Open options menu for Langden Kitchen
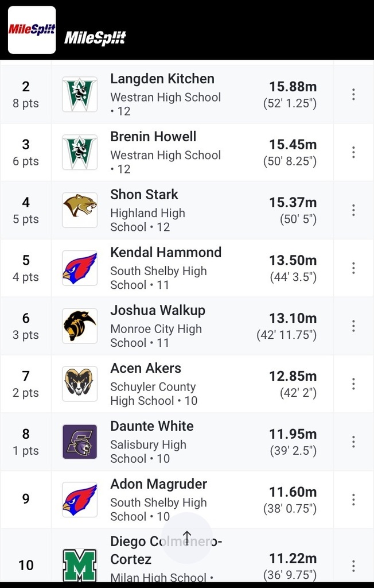This screenshot has height=588, width=374. (x=353, y=95)
